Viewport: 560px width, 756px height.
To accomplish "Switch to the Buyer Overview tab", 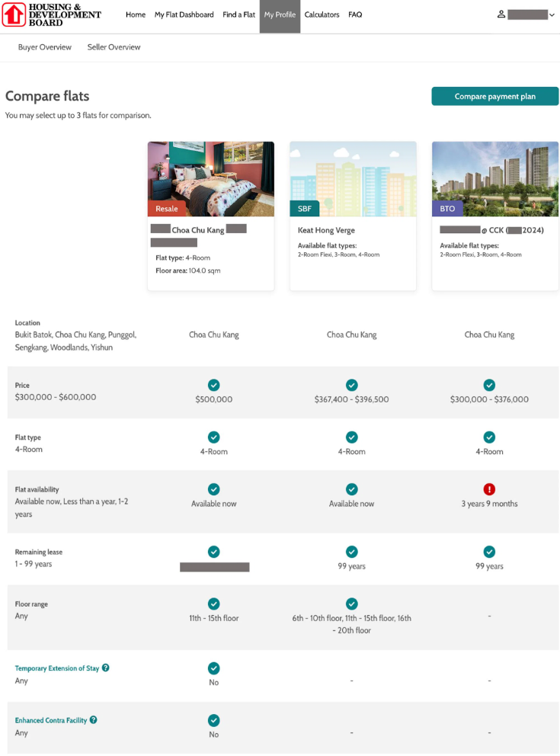I will click(45, 47).
